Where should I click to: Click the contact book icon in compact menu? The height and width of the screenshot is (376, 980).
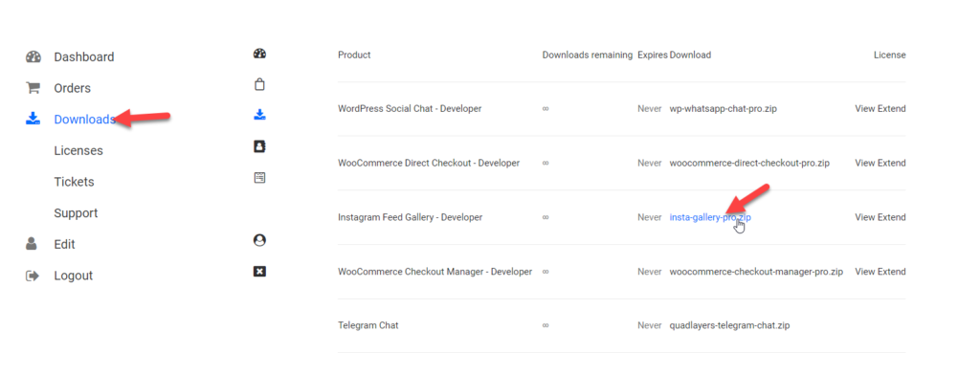click(x=260, y=146)
